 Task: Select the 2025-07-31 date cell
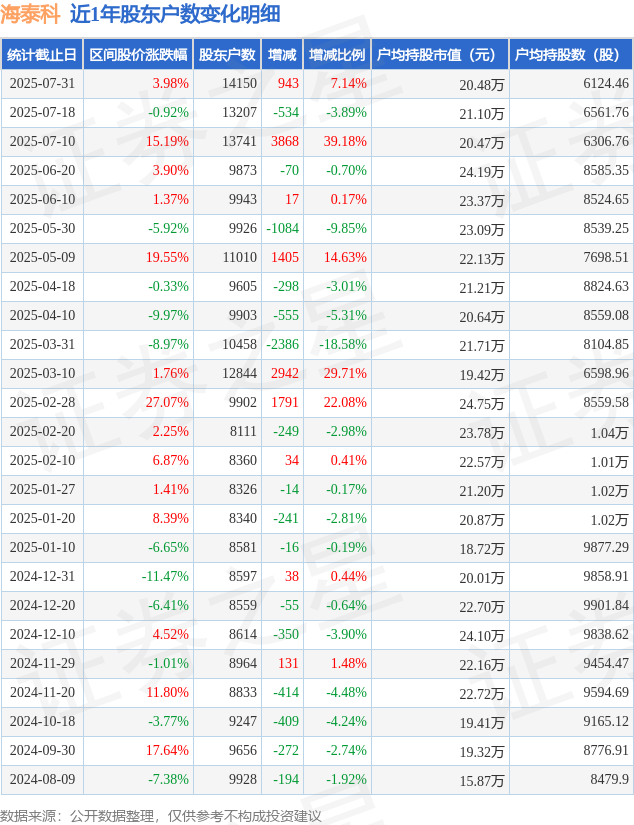(x=42, y=84)
